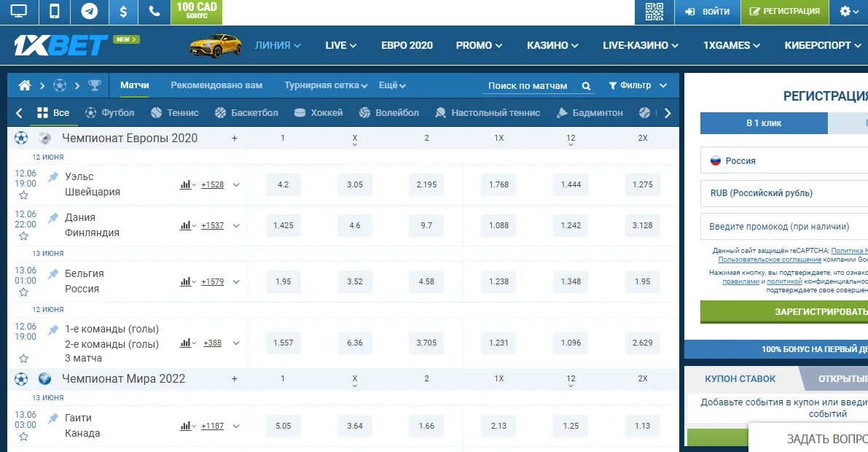Image resolution: width=868 pixels, height=452 pixels.
Task: Select the В 1 клик registration tab
Action: (x=764, y=123)
